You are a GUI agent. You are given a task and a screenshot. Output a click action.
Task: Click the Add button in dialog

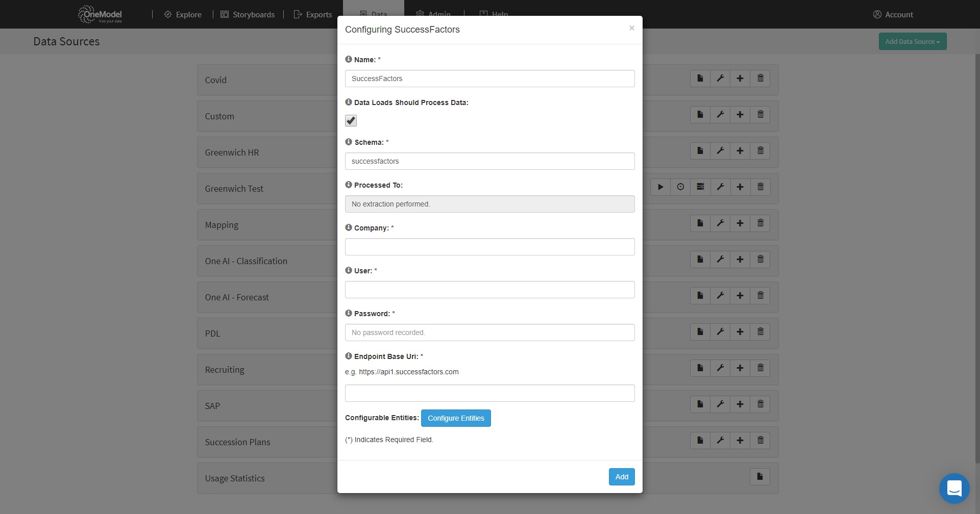click(x=622, y=477)
